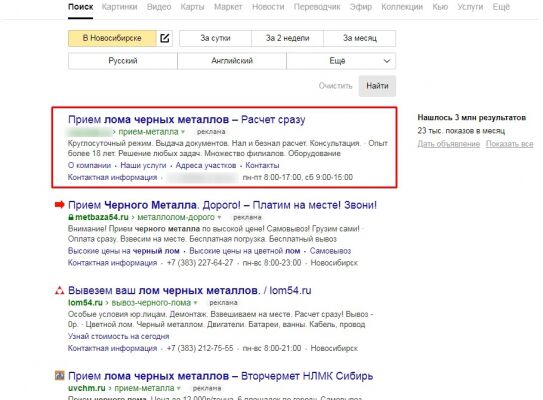Expand arrow after металлолом-дорого

click(x=219, y=217)
